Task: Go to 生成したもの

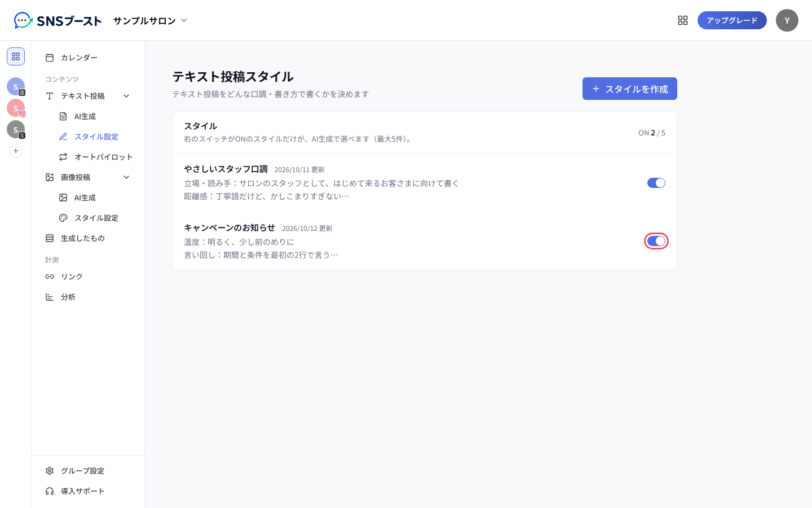Action: click(x=88, y=238)
